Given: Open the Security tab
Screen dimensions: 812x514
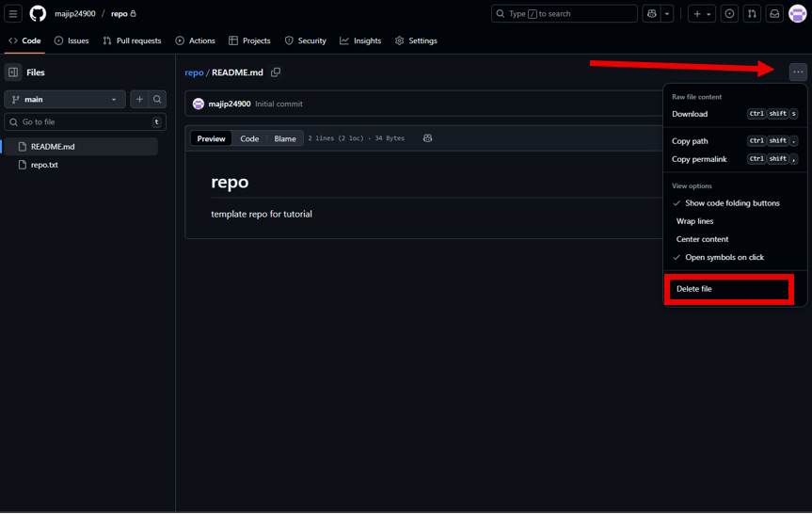Looking at the screenshot, I should click(306, 40).
